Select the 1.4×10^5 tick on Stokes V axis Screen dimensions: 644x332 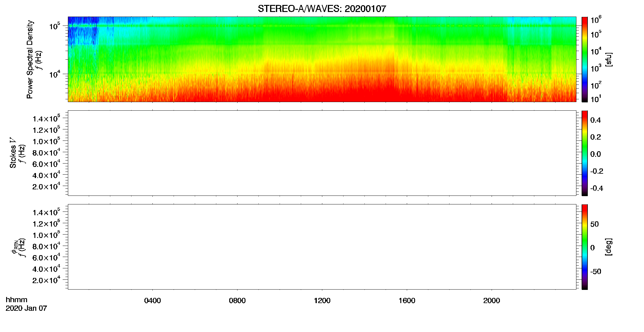click(x=46, y=118)
